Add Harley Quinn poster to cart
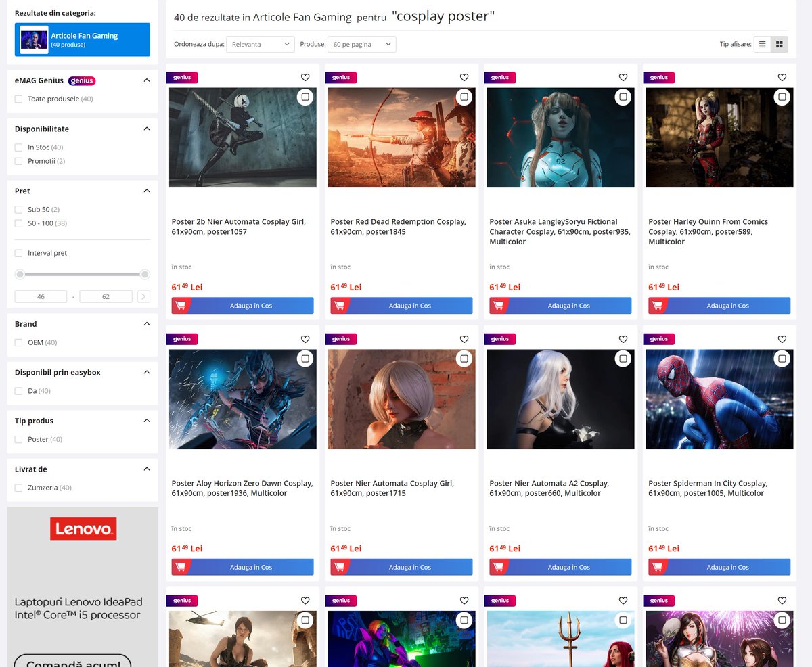 coord(720,306)
